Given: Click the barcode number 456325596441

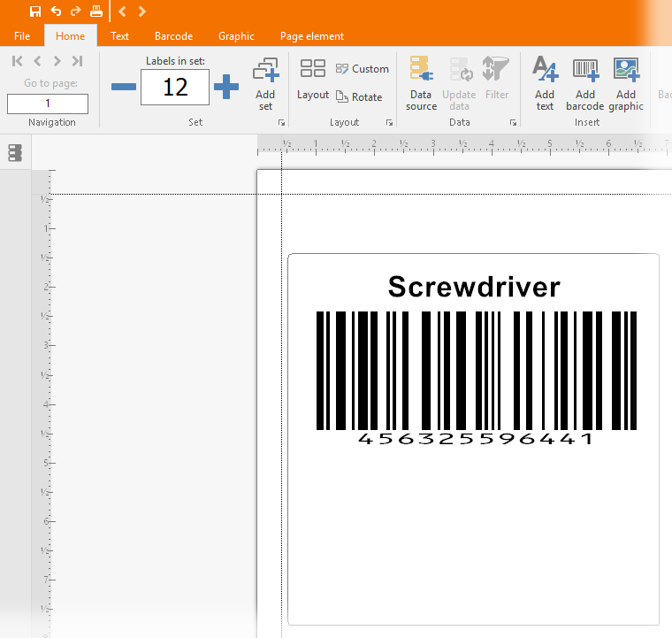Looking at the screenshot, I should click(x=476, y=439).
